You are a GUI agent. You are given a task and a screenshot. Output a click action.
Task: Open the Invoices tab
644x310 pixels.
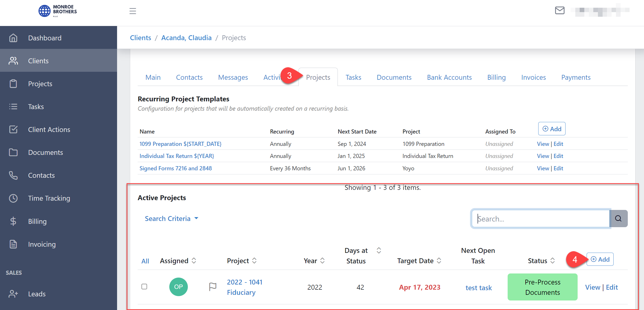point(533,77)
